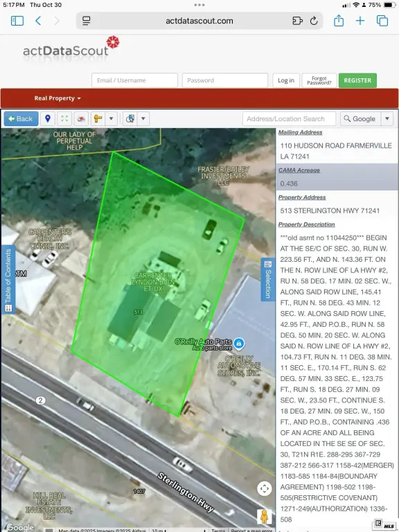Click the map pan/compass control icon

[265, 489]
